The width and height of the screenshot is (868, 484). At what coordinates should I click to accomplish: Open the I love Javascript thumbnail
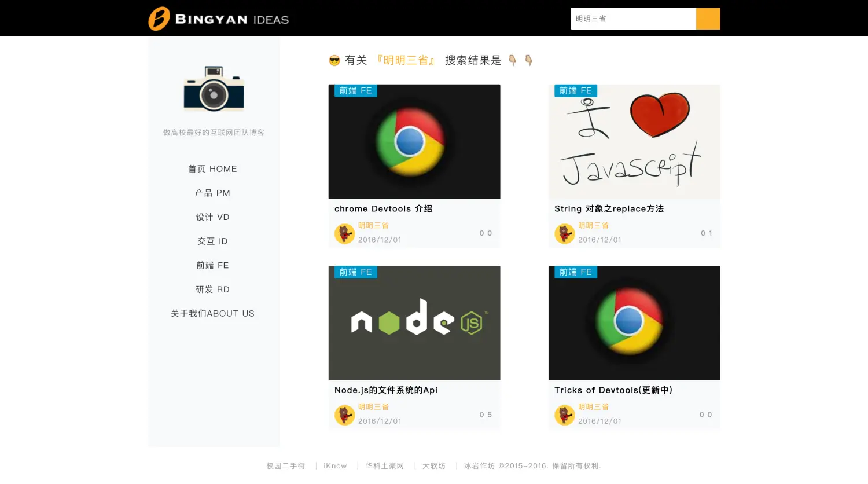point(634,142)
